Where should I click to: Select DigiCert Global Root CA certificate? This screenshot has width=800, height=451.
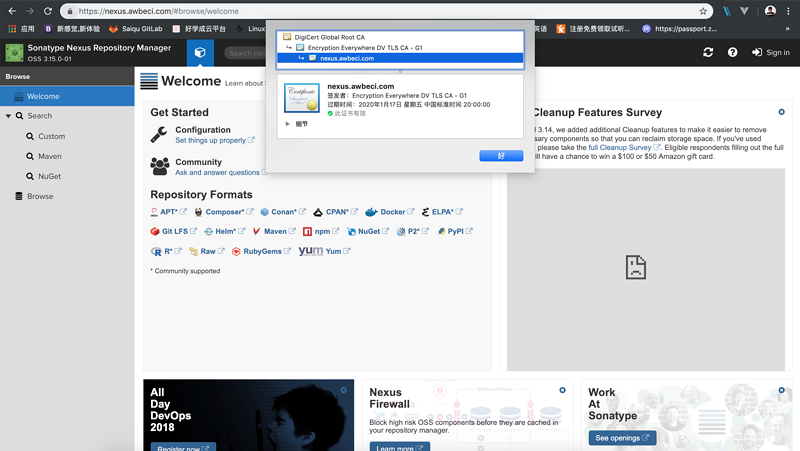(330, 37)
